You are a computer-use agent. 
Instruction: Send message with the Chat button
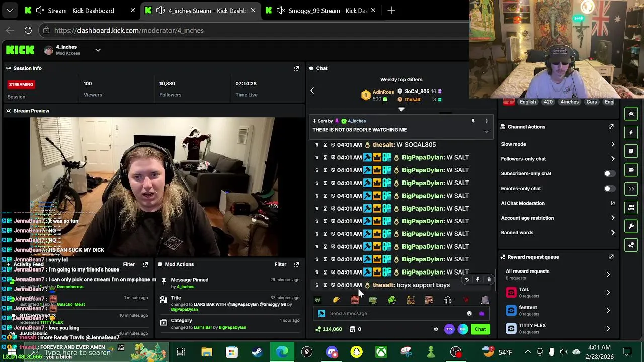(x=480, y=329)
